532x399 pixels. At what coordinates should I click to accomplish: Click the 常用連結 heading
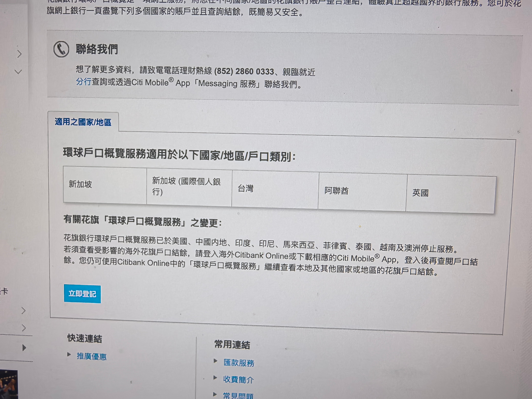pyautogui.click(x=232, y=344)
